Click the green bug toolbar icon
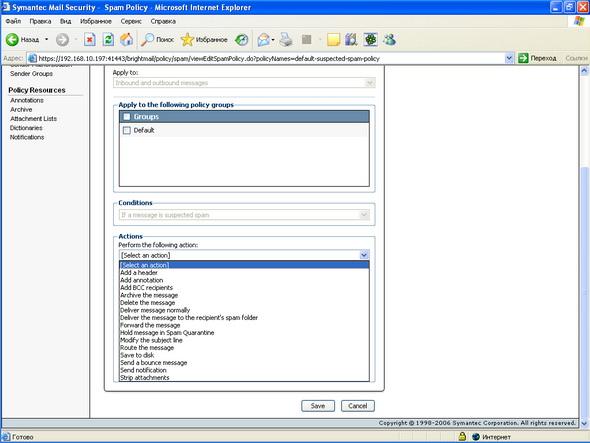The width and height of the screenshot is (590, 443). (370, 40)
